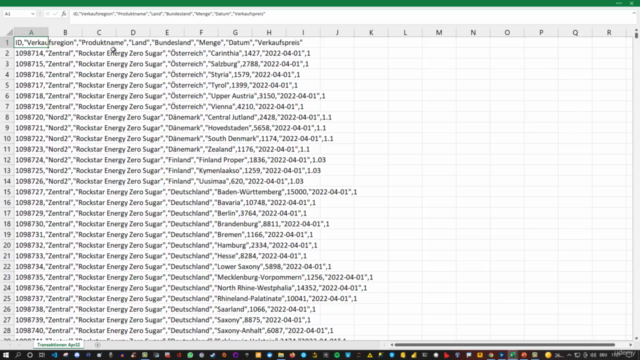This screenshot has height=360, width=640.
Task: Select column F header
Action: click(x=201, y=32)
